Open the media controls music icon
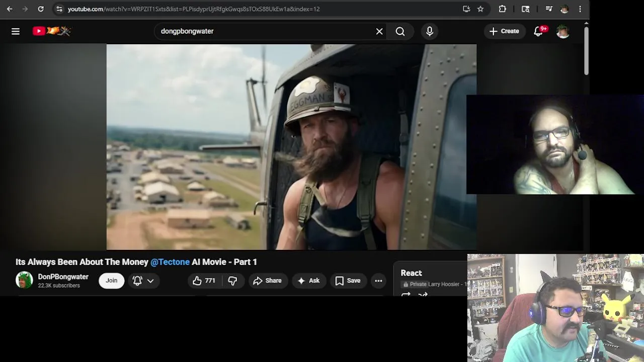Viewport: 644px width, 362px height. click(549, 9)
